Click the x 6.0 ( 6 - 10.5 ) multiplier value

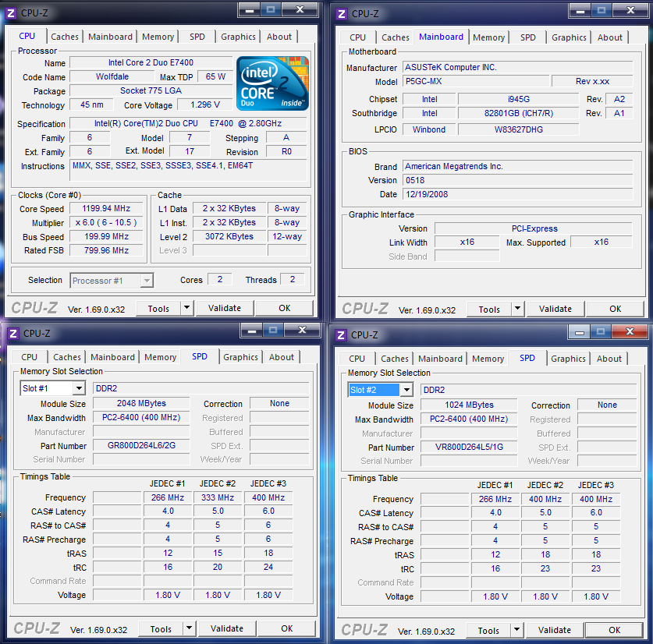pos(106,222)
